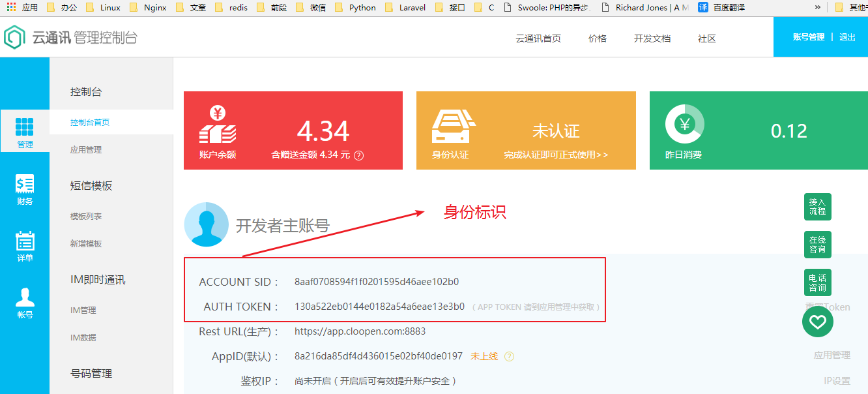Click 完成认证即可正式使用 link
Screen dimensions: 868x394
click(x=556, y=155)
